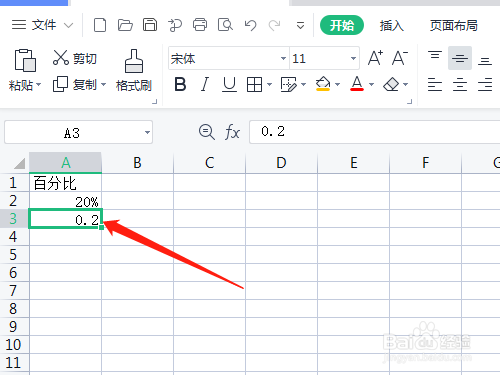Switch to the 开始 tab
The width and height of the screenshot is (500, 375).
coord(342,25)
